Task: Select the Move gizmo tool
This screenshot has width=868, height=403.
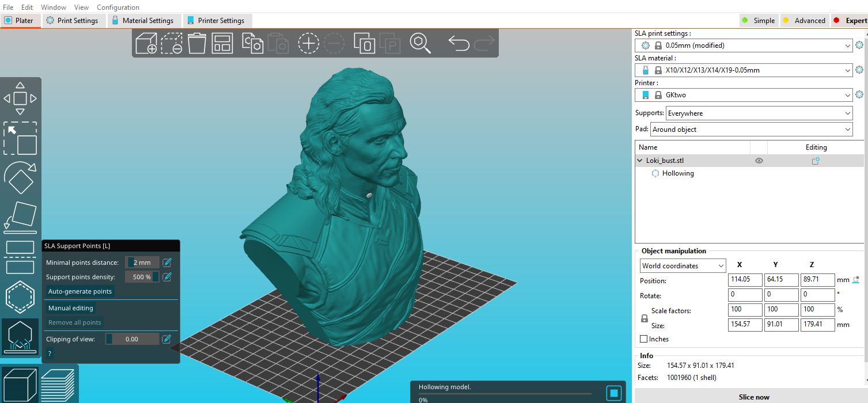Action: click(x=20, y=98)
